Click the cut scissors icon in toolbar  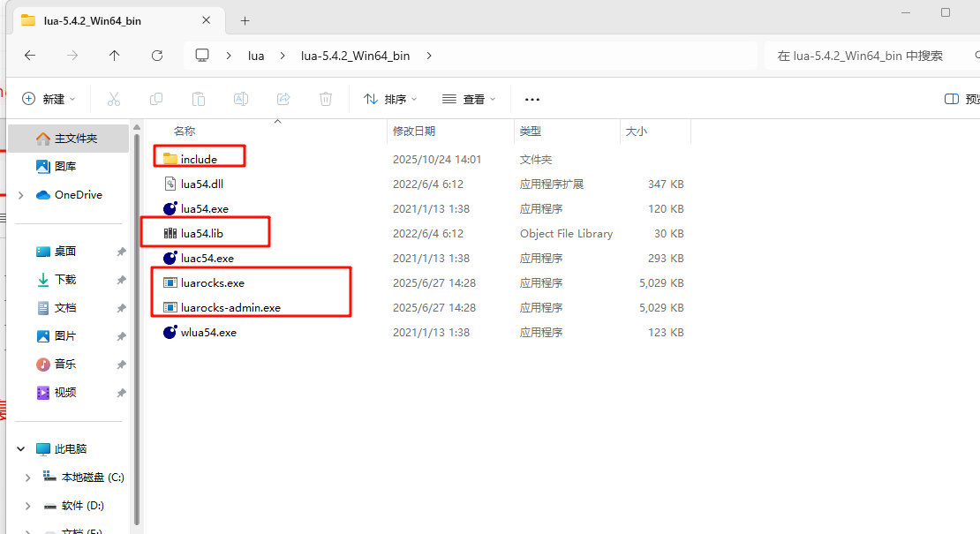tap(114, 99)
